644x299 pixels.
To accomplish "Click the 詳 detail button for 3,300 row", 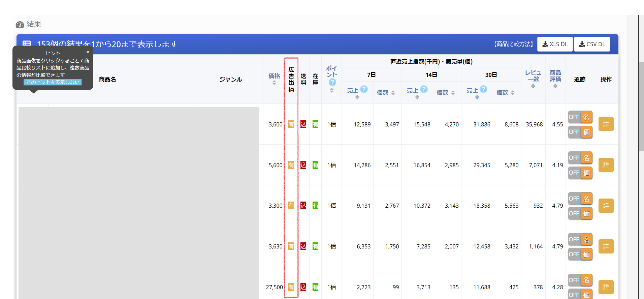I will (606, 206).
